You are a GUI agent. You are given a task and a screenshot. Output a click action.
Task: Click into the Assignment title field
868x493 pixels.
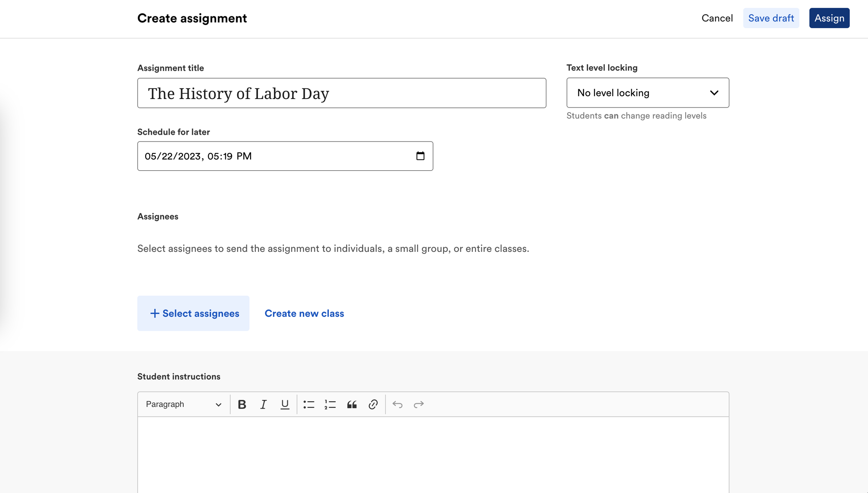(x=341, y=93)
